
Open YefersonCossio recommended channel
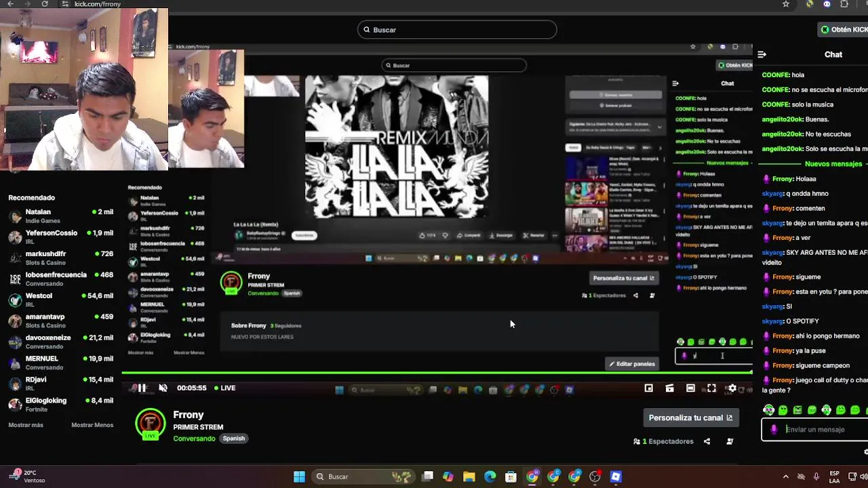coord(61,237)
